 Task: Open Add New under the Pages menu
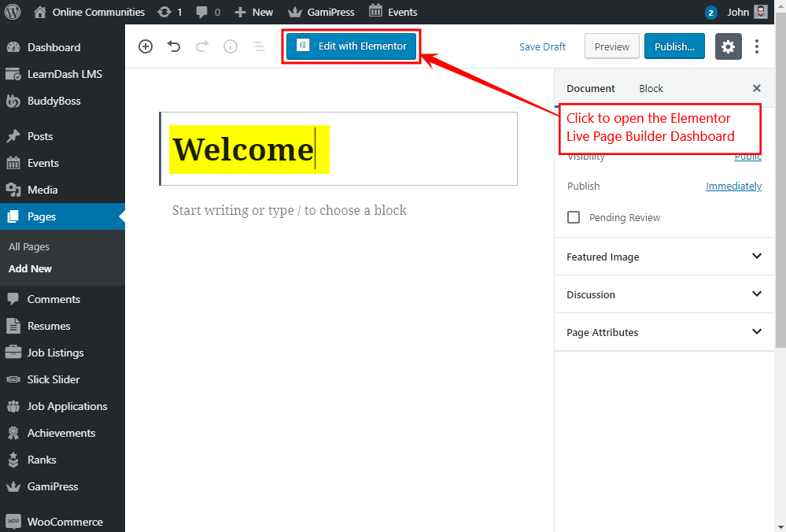point(30,268)
